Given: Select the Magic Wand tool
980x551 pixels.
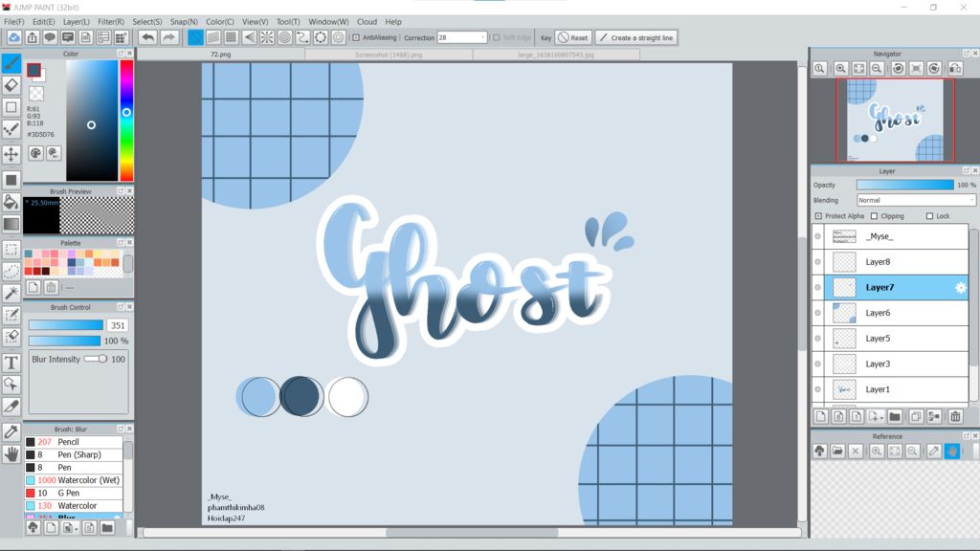Looking at the screenshot, I should (11, 293).
